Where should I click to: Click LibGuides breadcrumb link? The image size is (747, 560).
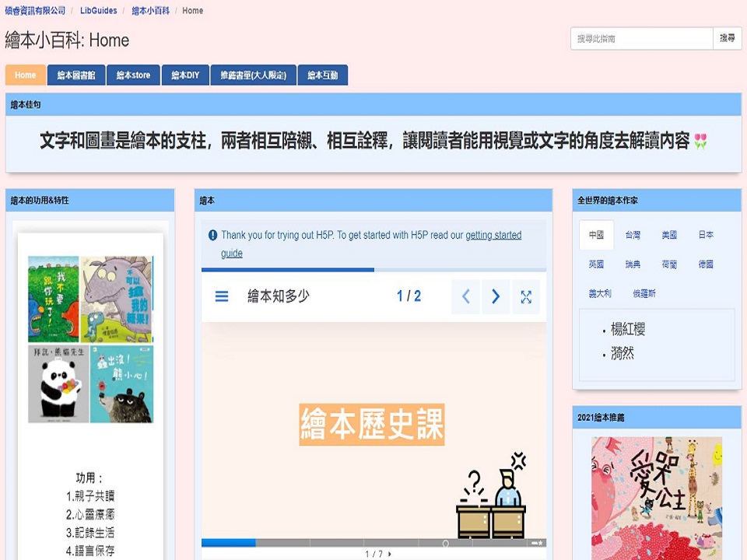pyautogui.click(x=99, y=10)
